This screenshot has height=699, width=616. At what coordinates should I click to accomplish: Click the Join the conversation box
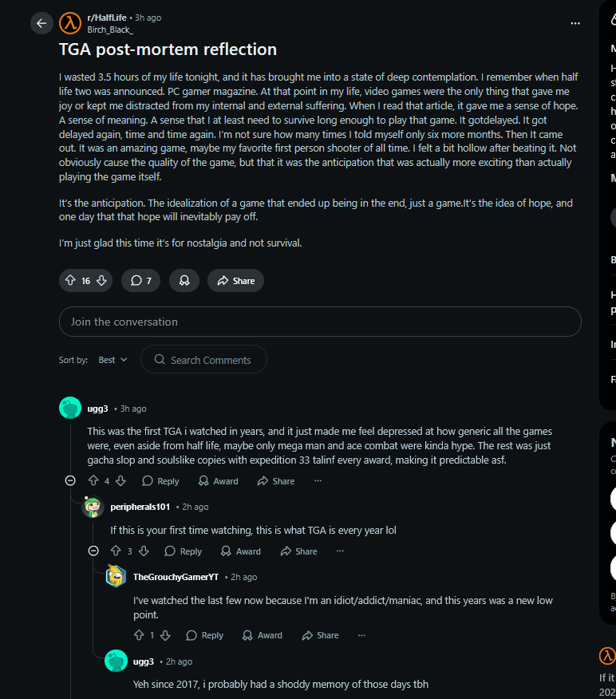320,322
